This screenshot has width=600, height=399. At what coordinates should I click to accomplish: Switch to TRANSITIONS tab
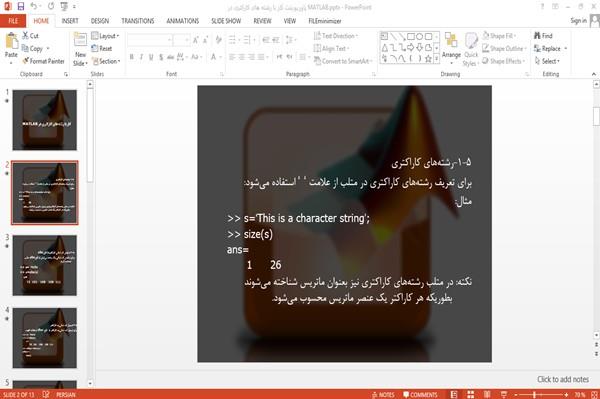(x=138, y=21)
